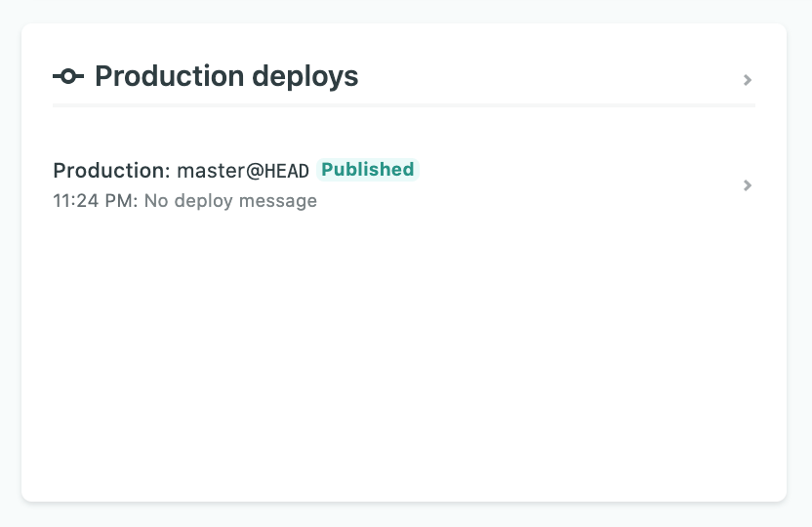
Task: Open the master@HEAD deploy chevron arrow
Action: pyautogui.click(x=748, y=185)
